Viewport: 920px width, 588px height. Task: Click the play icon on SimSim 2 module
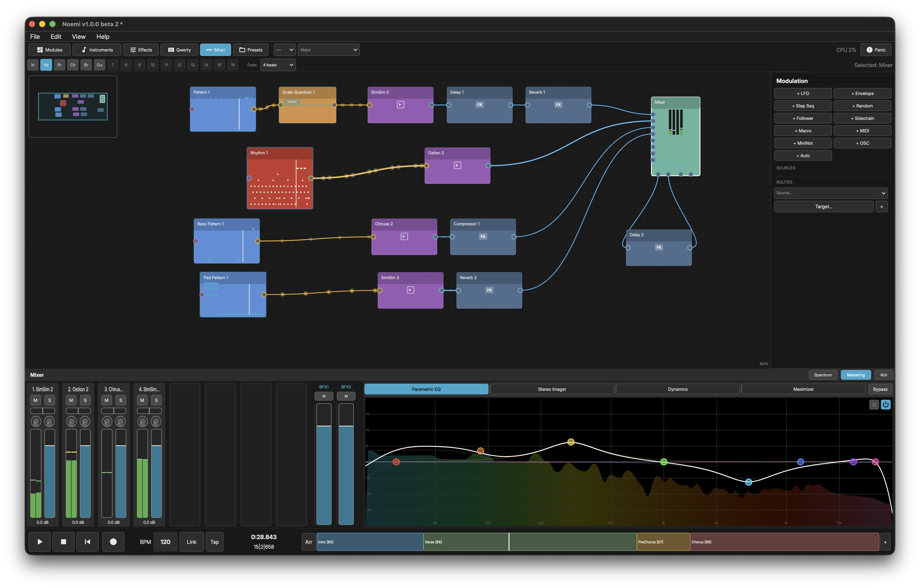pos(400,105)
